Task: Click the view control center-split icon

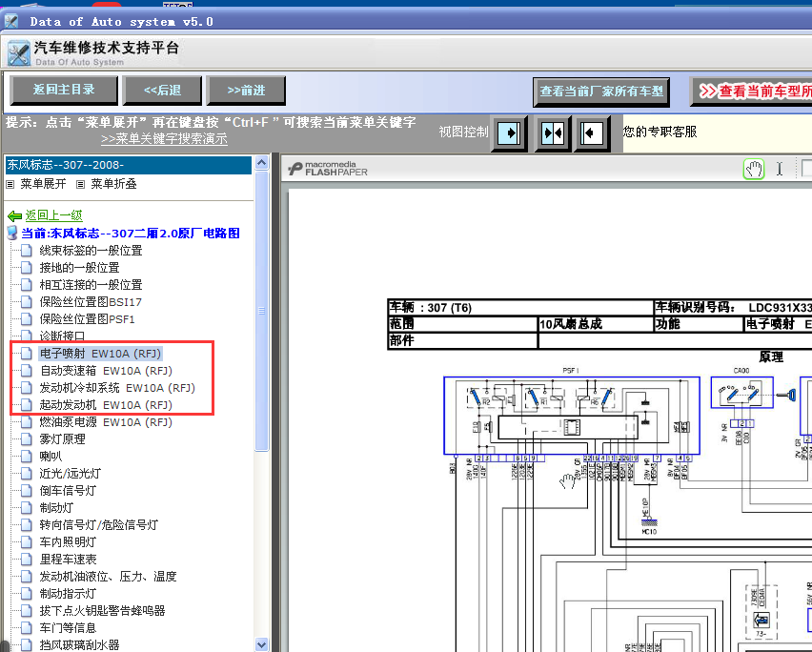Action: point(552,133)
